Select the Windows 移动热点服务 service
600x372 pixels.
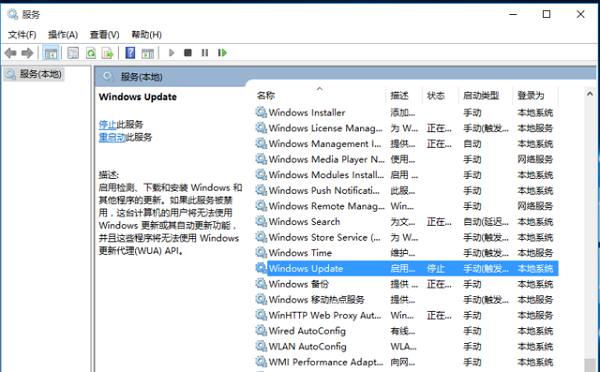click(317, 299)
